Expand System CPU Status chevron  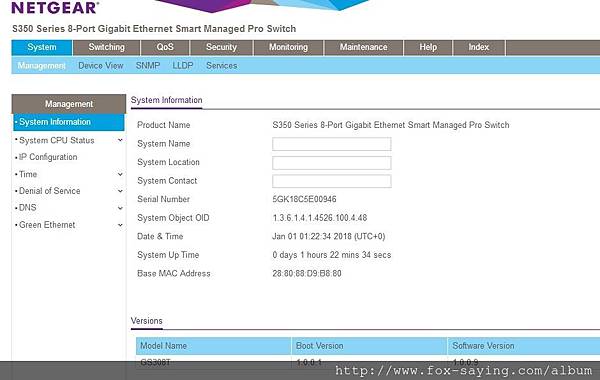tap(120, 140)
